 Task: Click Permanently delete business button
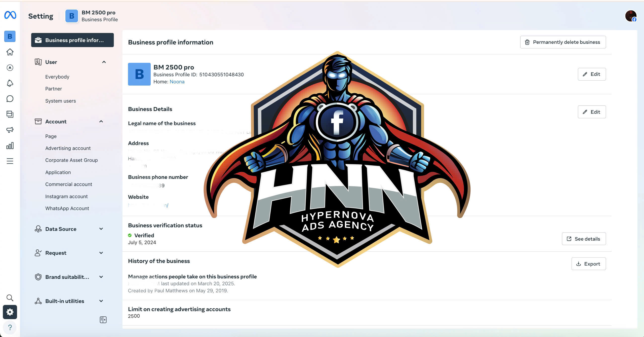click(563, 42)
